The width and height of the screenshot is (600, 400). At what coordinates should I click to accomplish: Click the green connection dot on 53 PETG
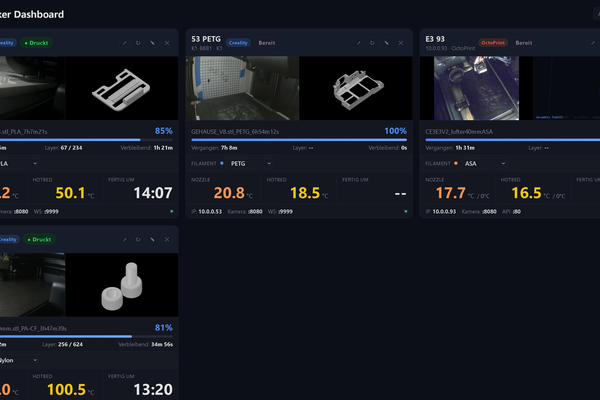click(406, 211)
